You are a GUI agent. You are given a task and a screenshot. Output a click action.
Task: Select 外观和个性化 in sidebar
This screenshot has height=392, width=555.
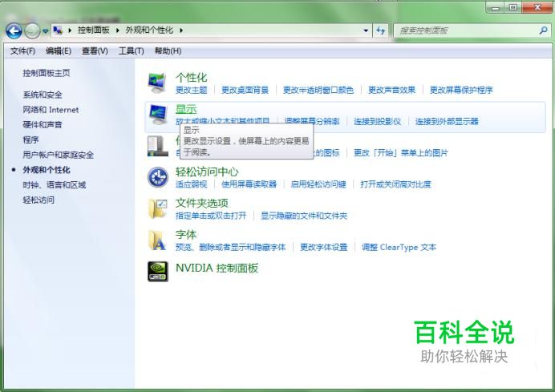(x=47, y=170)
